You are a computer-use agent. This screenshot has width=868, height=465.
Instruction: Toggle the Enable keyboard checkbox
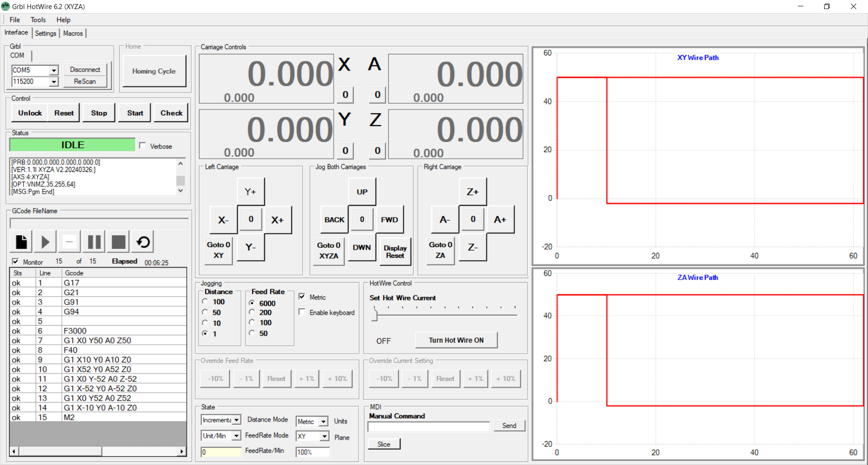coord(302,312)
